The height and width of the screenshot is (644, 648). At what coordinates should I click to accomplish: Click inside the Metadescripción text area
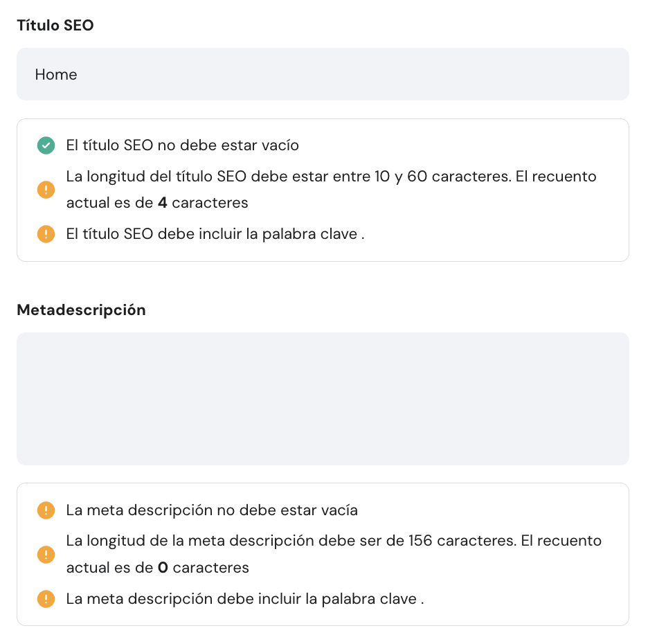(323, 398)
